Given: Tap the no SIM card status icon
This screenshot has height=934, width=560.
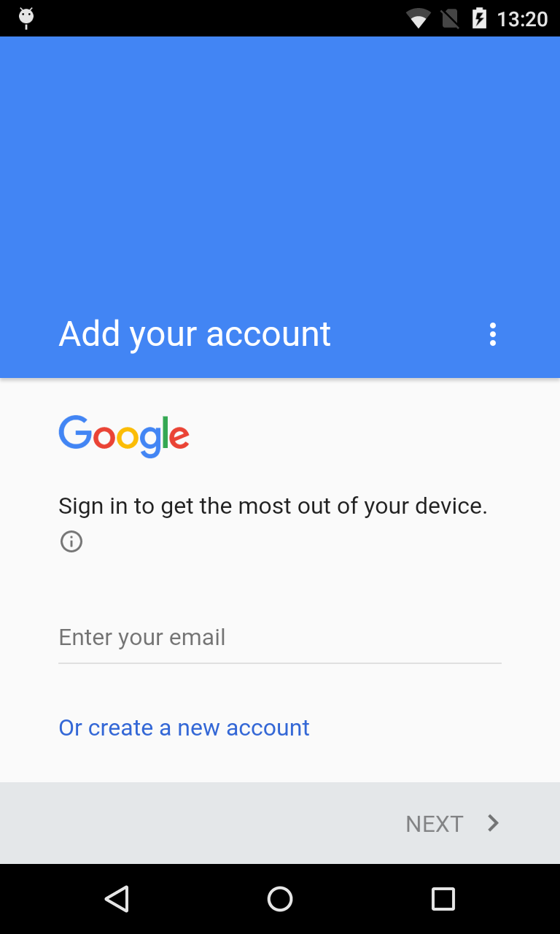Looking at the screenshot, I should [x=450, y=18].
